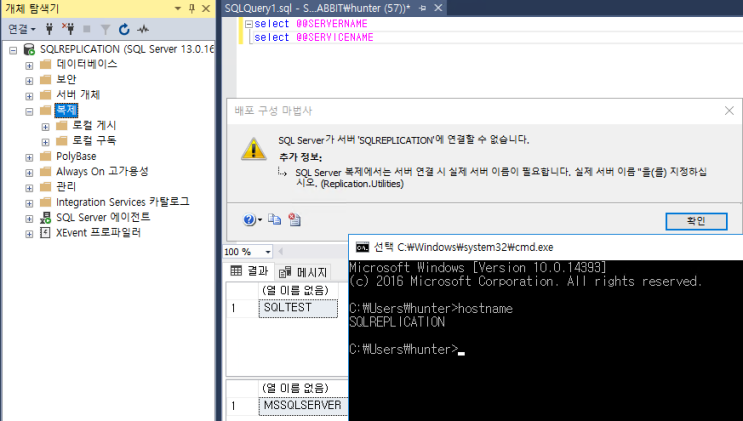The image size is (743, 421).
Task: Open the activity monitor icon in Object Explorer
Action: 143,29
